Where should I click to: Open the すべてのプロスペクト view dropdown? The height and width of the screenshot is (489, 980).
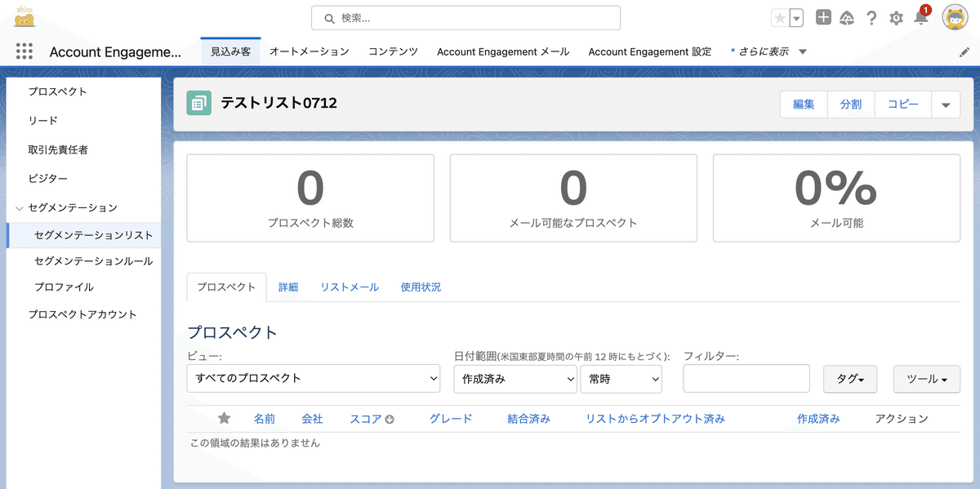coord(314,379)
